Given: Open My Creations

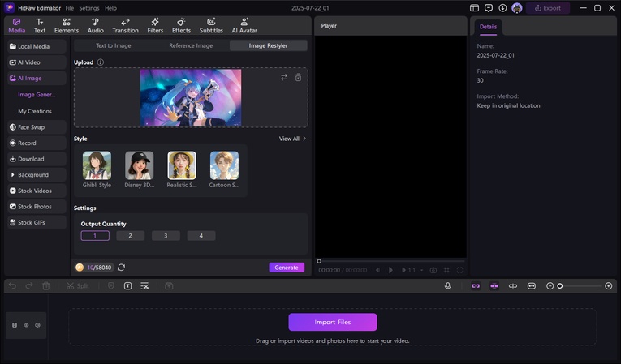Looking at the screenshot, I should point(35,112).
